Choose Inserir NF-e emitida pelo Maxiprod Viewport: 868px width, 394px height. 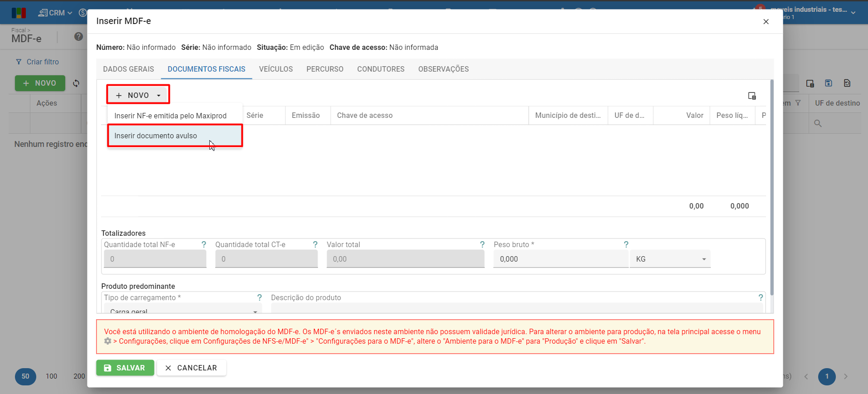point(175,116)
